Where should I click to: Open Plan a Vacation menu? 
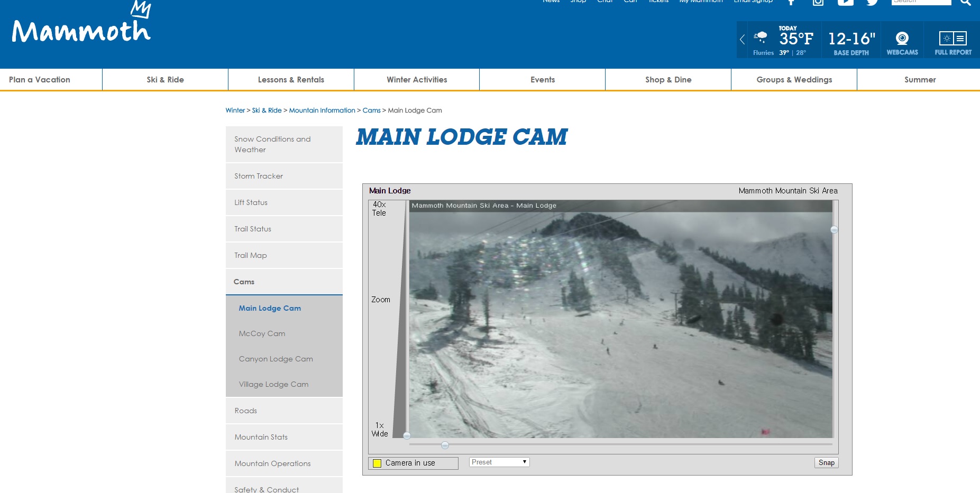(x=40, y=80)
